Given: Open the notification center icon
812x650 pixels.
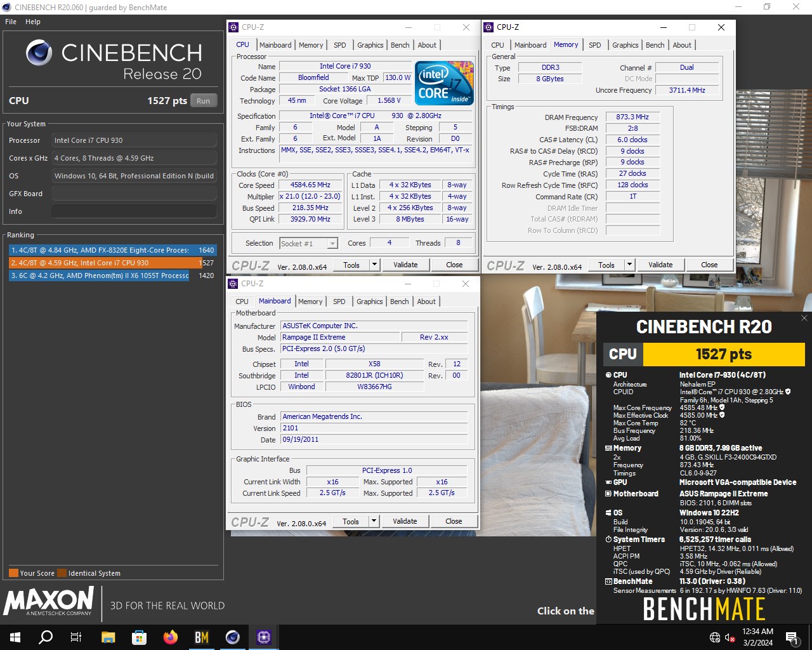Looking at the screenshot, I should [791, 637].
